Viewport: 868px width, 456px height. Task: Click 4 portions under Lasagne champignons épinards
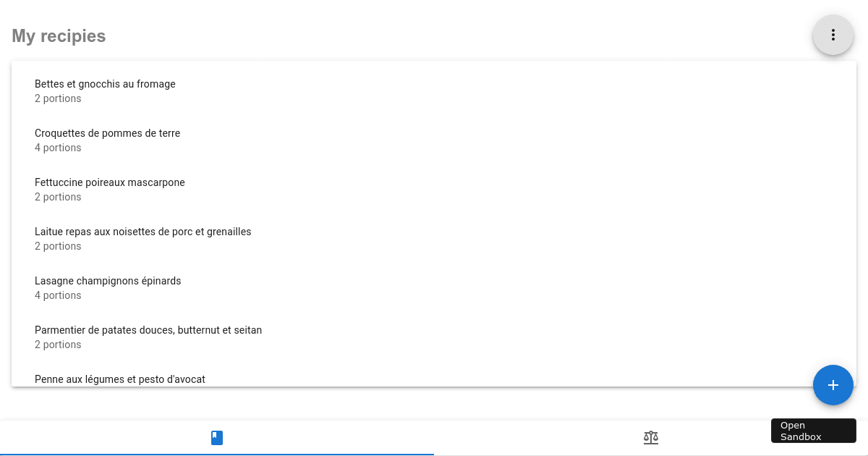tap(58, 295)
